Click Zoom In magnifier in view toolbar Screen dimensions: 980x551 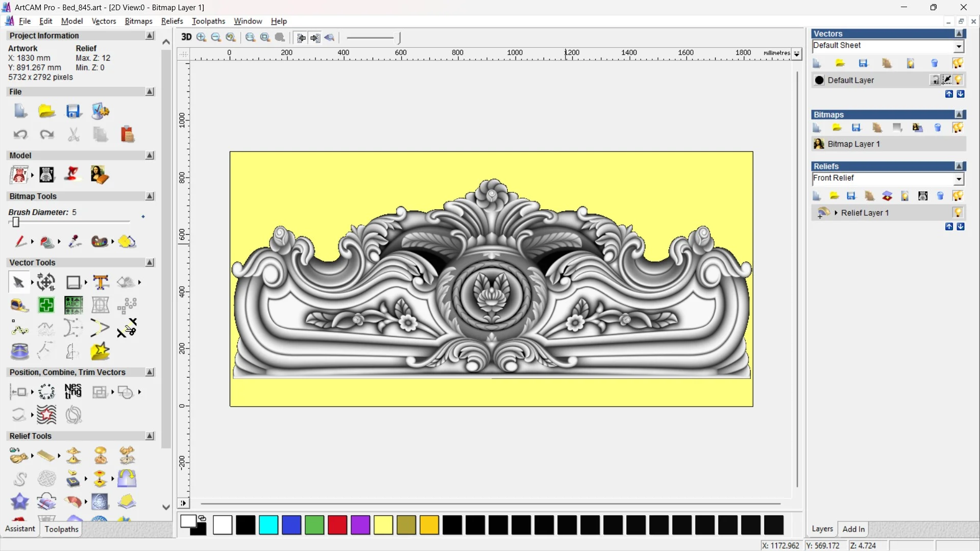(x=201, y=37)
